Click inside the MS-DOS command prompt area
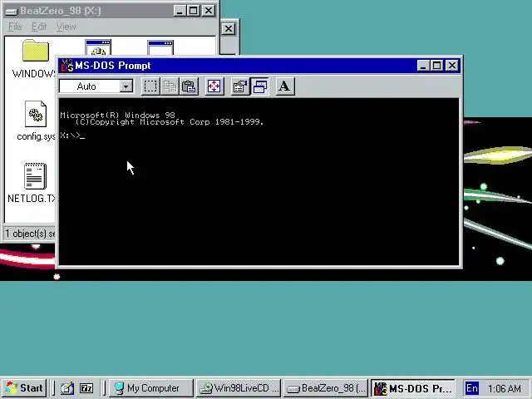Screen dimensions: 532x399 point(259,181)
